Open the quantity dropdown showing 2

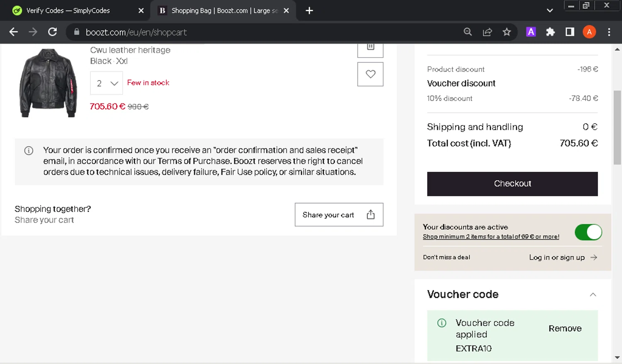[x=107, y=83]
